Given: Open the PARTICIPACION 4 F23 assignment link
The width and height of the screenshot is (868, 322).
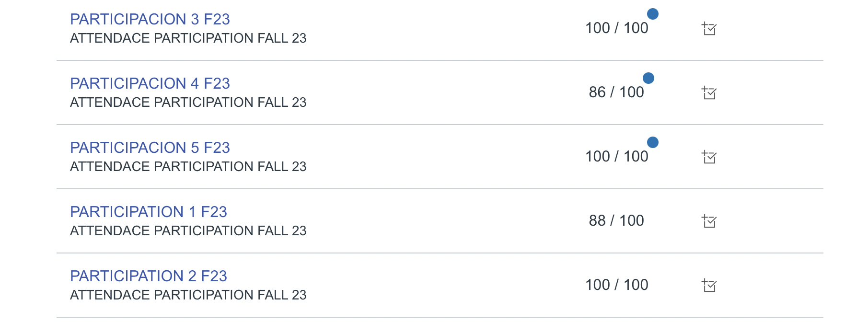Looking at the screenshot, I should coord(150,83).
